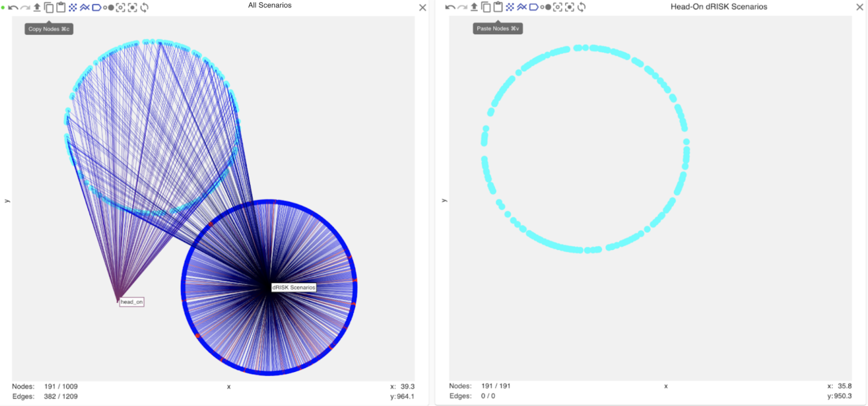Screen dimensions: 868x406
Task: Toggle label display in All Scenarios panel
Action: [x=96, y=7]
